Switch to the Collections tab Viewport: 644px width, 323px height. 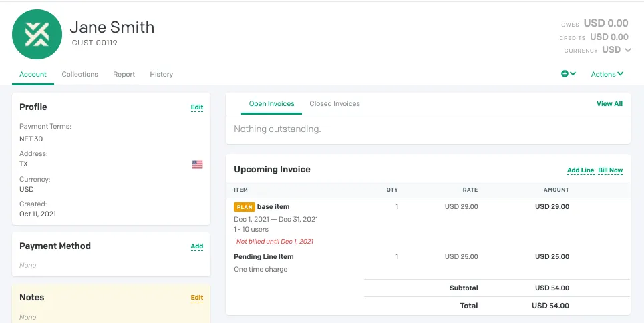pos(79,74)
